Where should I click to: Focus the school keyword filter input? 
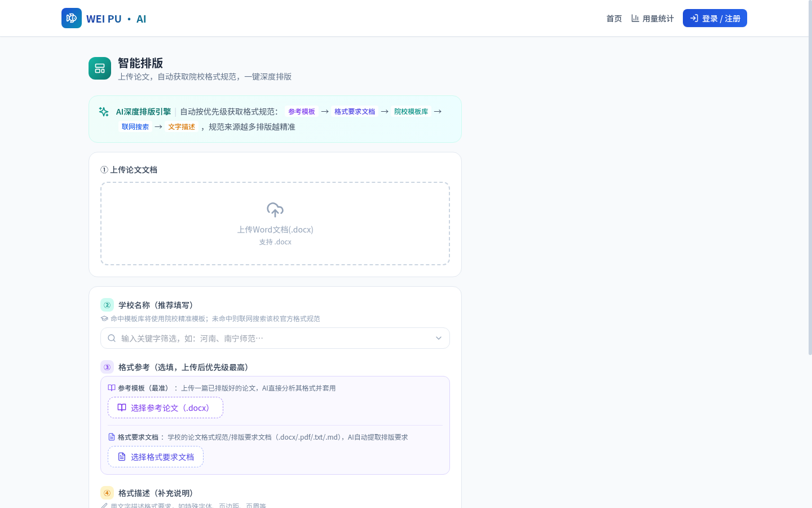tap(275, 338)
